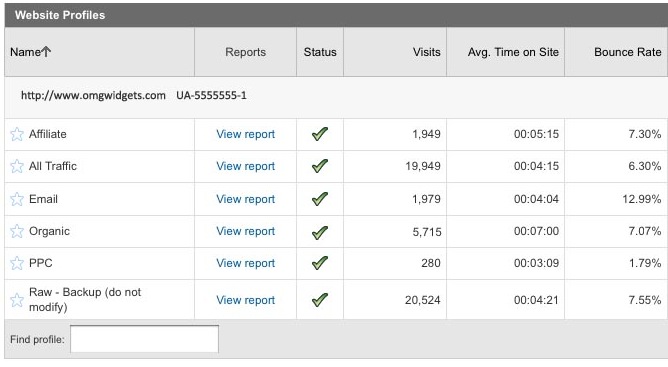Click the Find profile label
Viewport: 668px width, 367px height.
click(37, 339)
